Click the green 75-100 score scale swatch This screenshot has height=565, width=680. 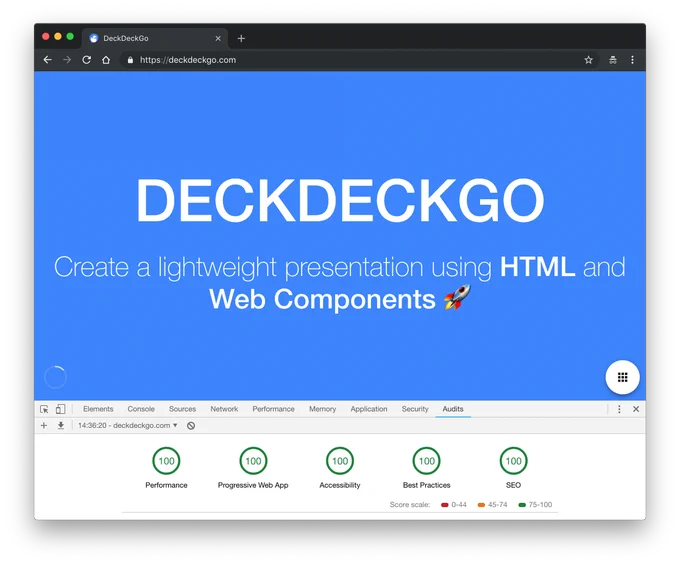522,505
